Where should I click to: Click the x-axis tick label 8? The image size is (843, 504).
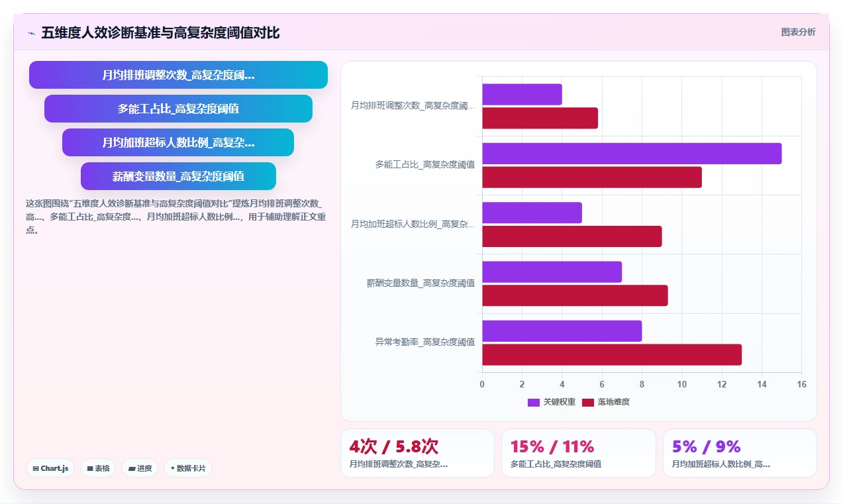[x=642, y=384]
